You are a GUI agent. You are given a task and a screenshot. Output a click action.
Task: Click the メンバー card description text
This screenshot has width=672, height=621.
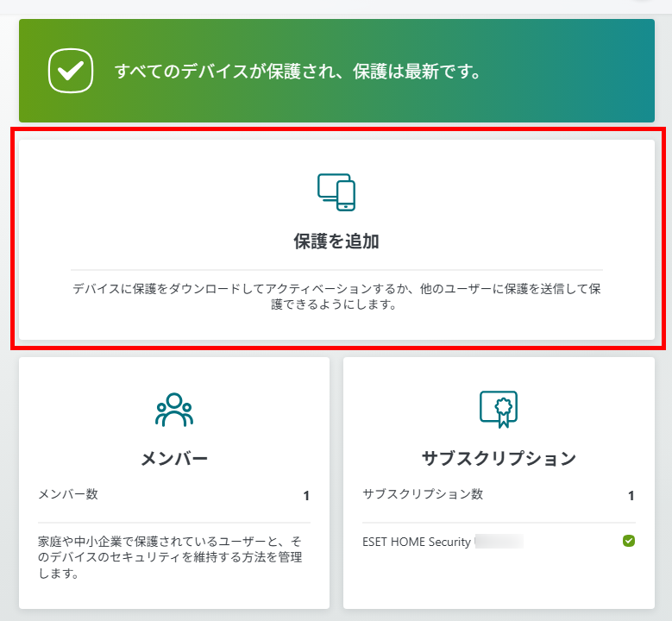pos(171,556)
